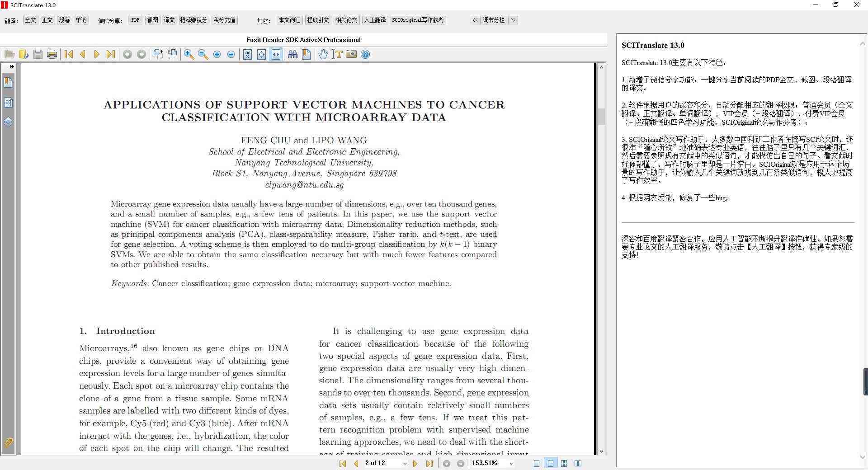Viewport: 868px width, 470px height.
Task: Click the blue plus zoom in button
Action: (x=217, y=54)
